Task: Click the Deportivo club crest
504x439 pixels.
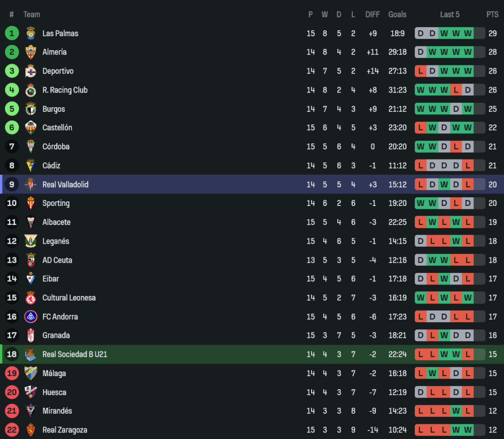Action: tap(31, 71)
